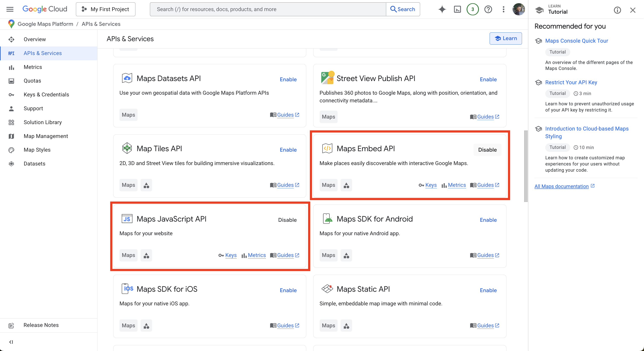Disable the Maps Embed API
The image size is (644, 351).
487,150
